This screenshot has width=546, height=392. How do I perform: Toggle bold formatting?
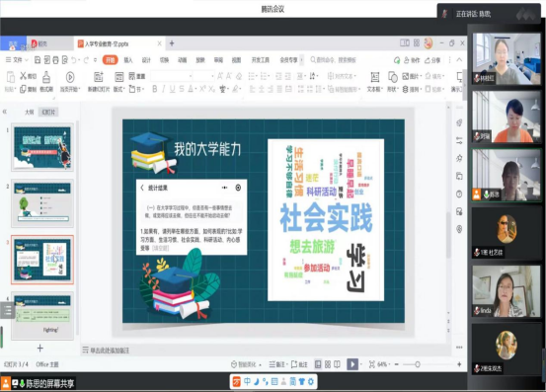pyautogui.click(x=155, y=89)
